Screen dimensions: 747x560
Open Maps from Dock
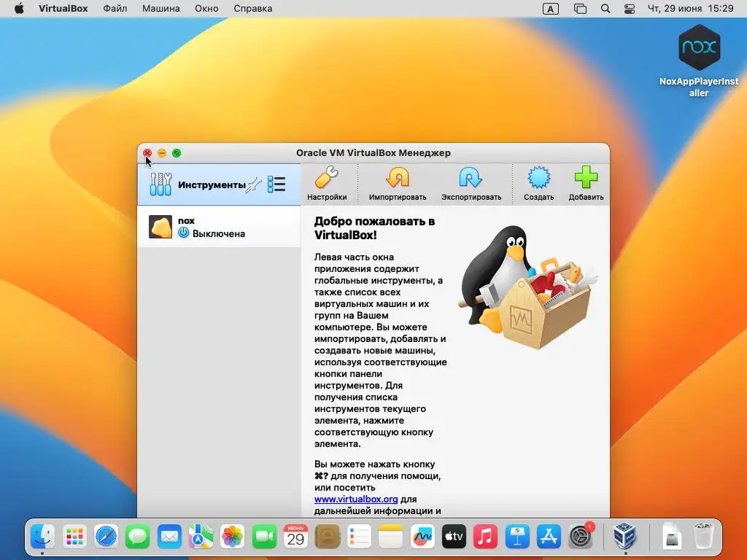(201, 537)
